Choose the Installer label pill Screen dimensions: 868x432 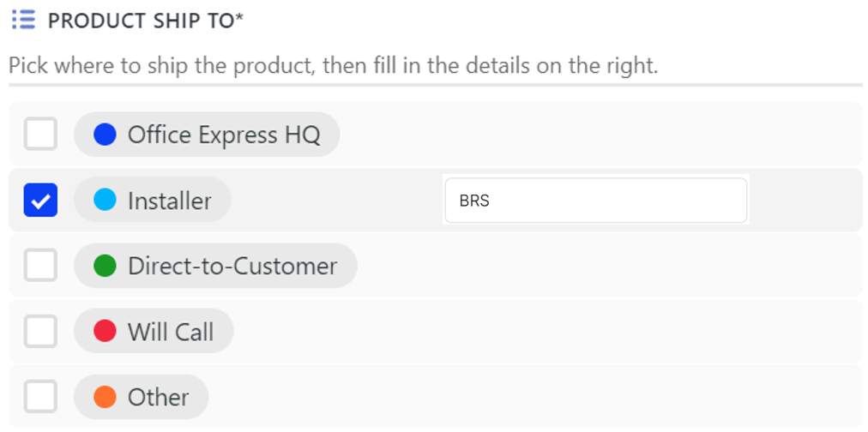(x=152, y=200)
